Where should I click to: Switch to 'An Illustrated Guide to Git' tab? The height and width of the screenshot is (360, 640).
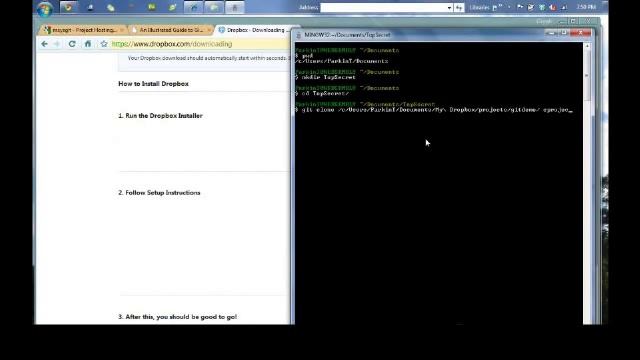coord(171,30)
